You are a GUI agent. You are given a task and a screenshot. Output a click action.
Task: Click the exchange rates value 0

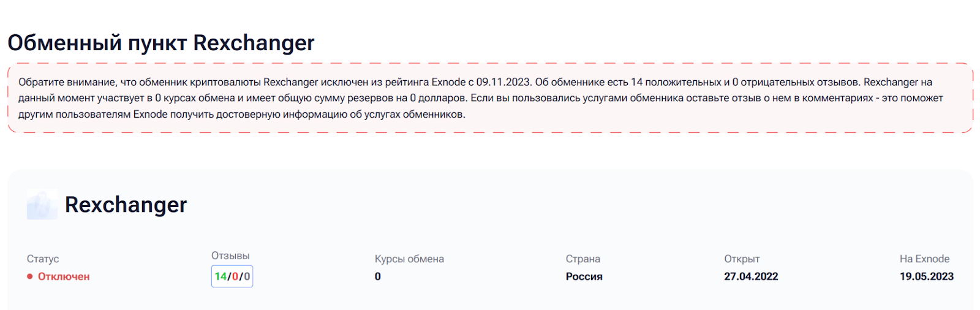[x=378, y=277]
